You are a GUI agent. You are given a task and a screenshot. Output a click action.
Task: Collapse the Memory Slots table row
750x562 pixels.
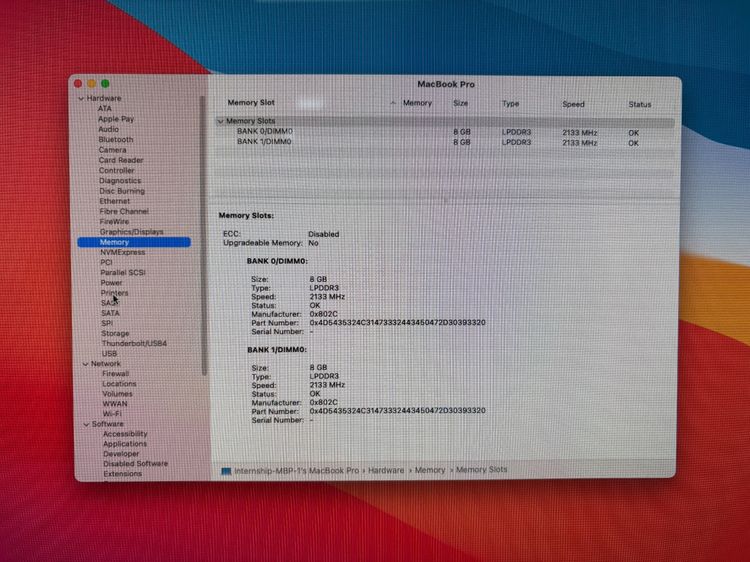coord(221,121)
